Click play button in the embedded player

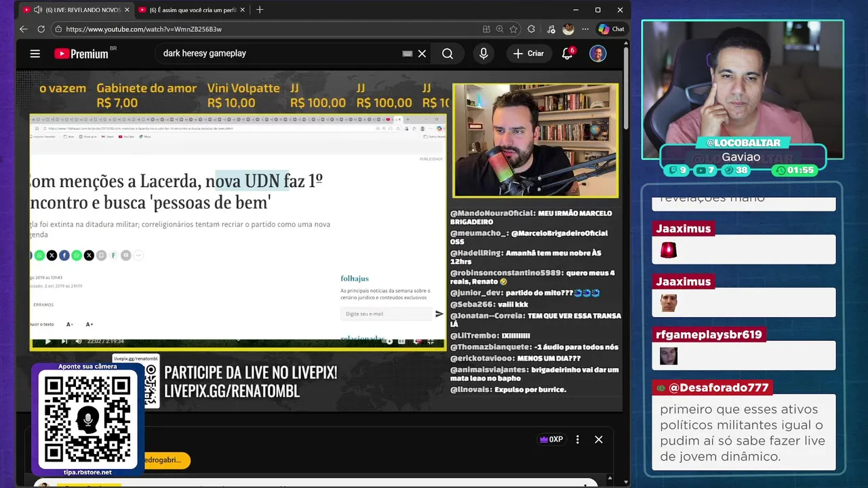pos(47,341)
